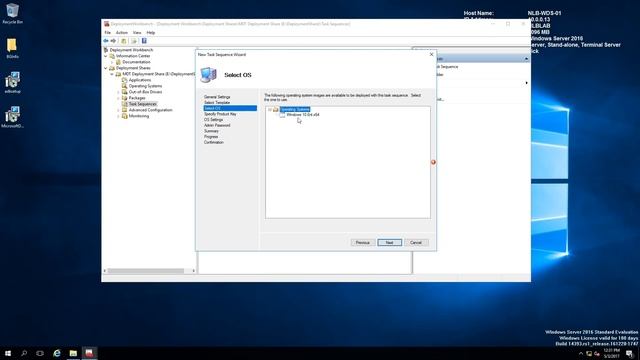Click the Deployment Shares node icon
This screenshot has height=360, width=640.
[x=112, y=68]
